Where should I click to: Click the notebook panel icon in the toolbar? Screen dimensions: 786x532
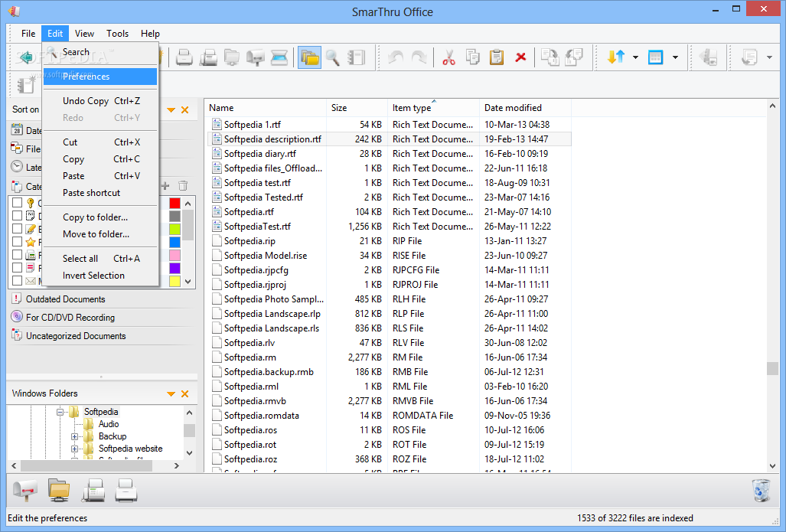pyautogui.click(x=357, y=57)
